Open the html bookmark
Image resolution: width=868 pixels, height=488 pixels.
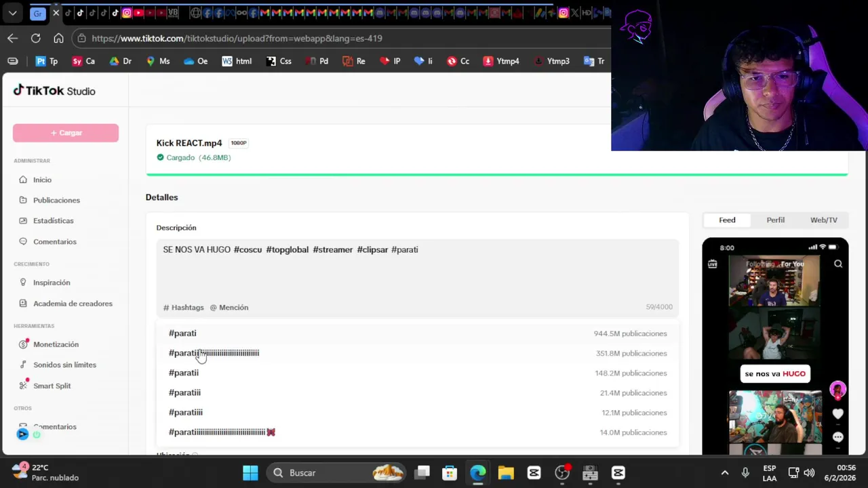tap(237, 61)
